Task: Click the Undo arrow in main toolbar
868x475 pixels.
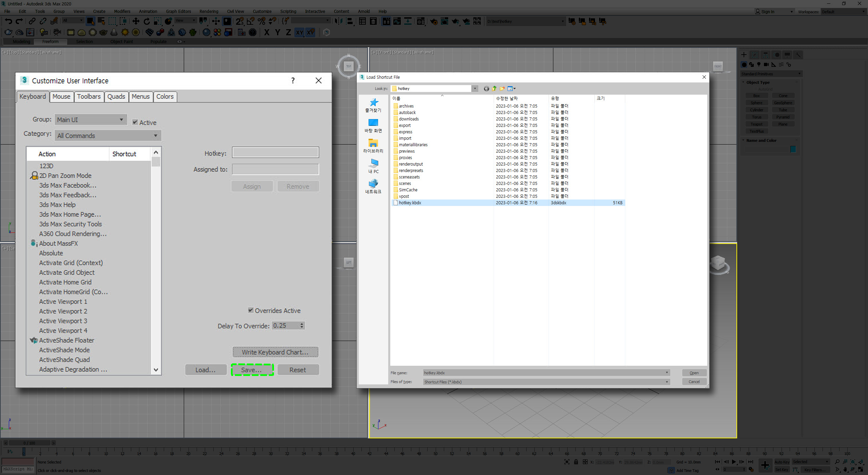Action: point(8,21)
